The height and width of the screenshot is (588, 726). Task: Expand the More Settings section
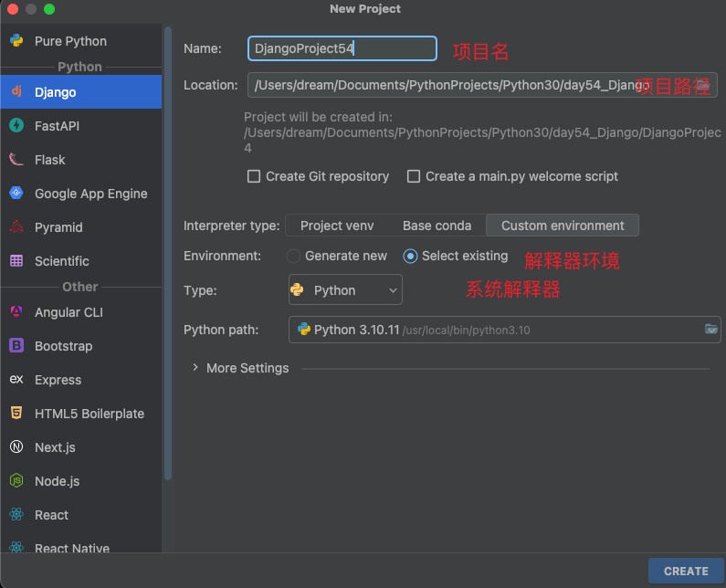195,368
